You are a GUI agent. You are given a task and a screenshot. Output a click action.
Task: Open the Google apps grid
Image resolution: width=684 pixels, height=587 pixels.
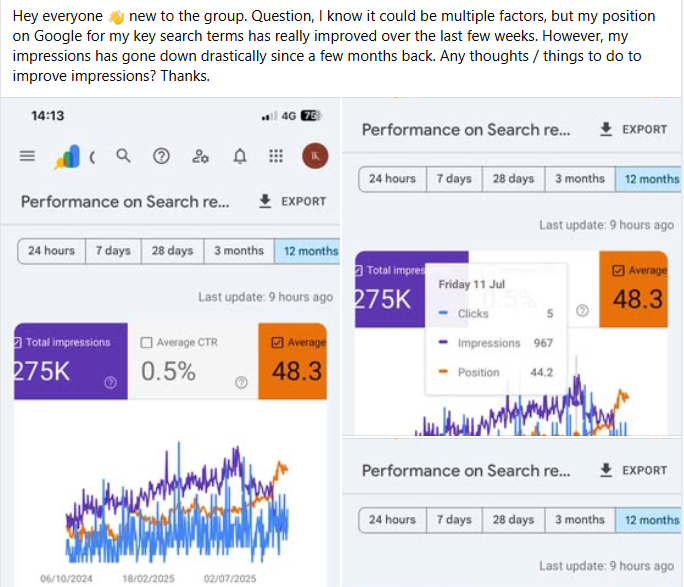[277, 156]
